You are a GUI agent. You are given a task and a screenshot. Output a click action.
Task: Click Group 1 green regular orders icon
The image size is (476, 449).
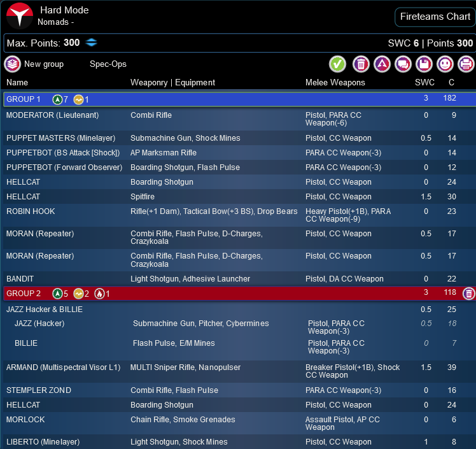click(x=57, y=99)
